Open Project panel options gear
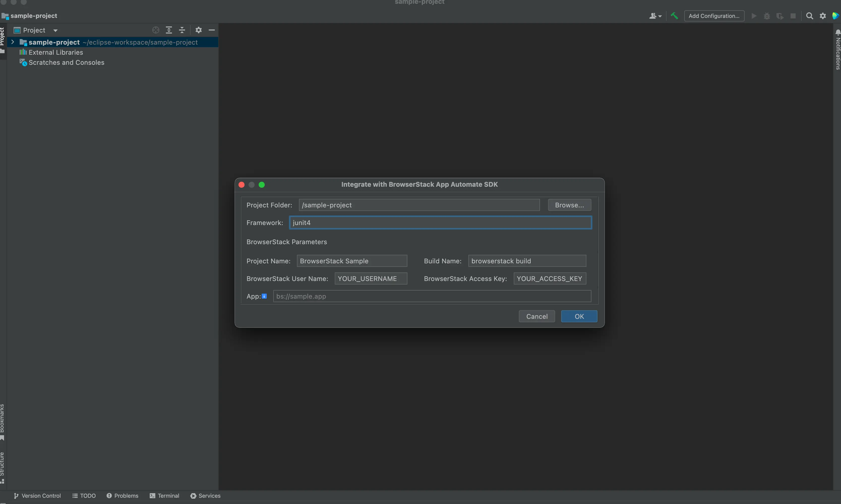This screenshot has height=504, width=841. (199, 30)
